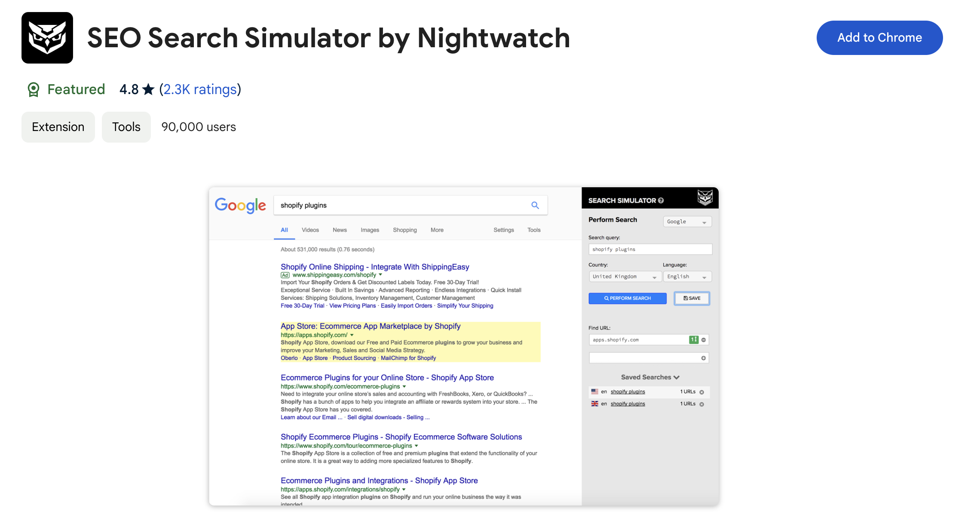Switch to the Shopping tab
Viewport: 980px width, 530px height.
pos(405,230)
